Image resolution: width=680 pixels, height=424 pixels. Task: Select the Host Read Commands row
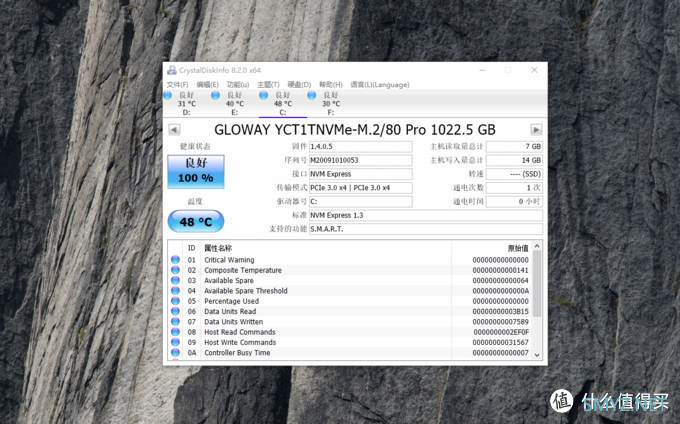[x=350, y=332]
